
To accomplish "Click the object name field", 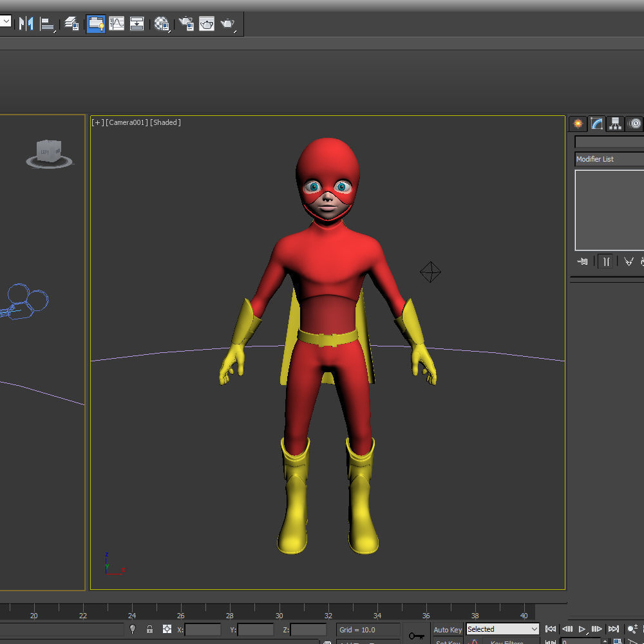I will (x=609, y=142).
